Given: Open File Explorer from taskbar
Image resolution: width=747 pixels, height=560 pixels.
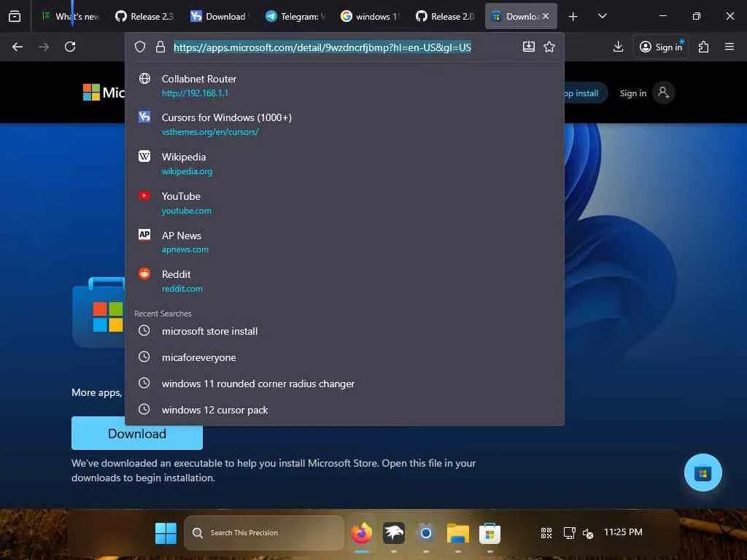Looking at the screenshot, I should coord(458,533).
